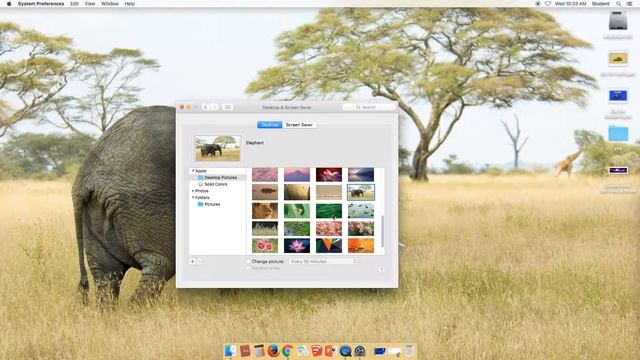Launch Google Chrome from the Dock
Image resolution: width=640 pixels, height=360 pixels.
point(287,351)
